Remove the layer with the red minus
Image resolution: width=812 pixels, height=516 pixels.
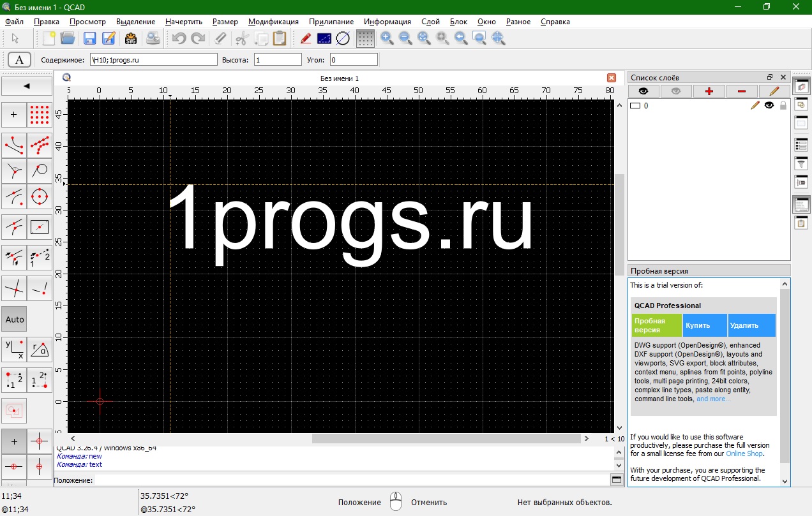point(742,91)
